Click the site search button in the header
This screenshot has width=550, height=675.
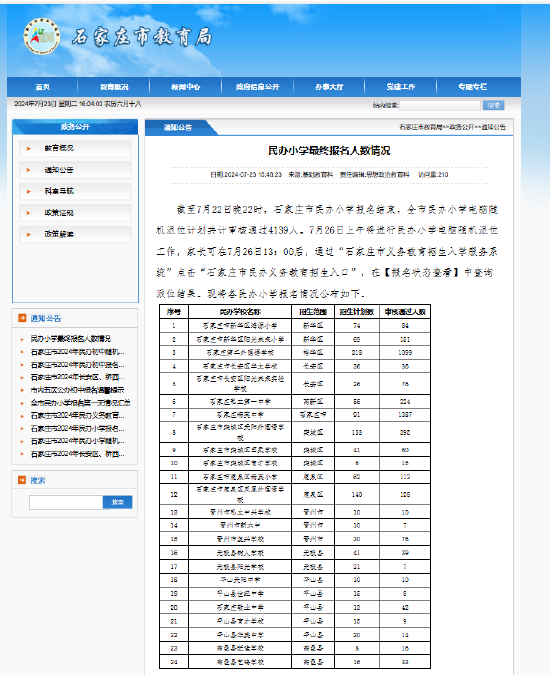point(493,105)
